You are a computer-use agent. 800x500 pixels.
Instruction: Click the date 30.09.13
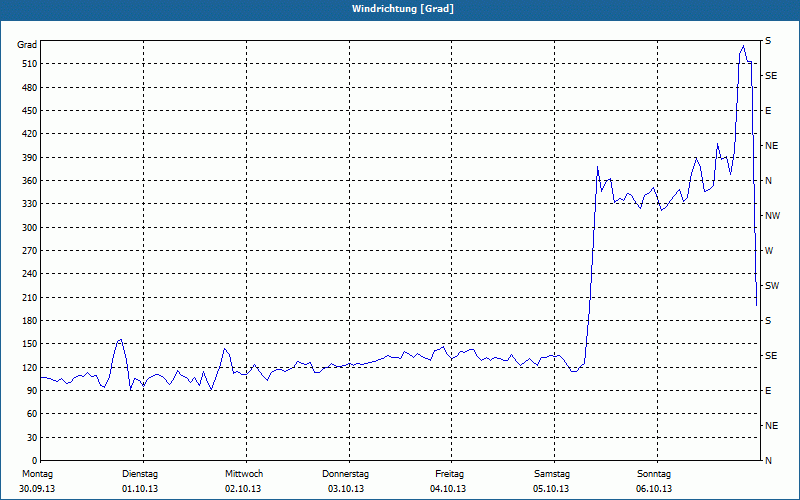click(37, 489)
